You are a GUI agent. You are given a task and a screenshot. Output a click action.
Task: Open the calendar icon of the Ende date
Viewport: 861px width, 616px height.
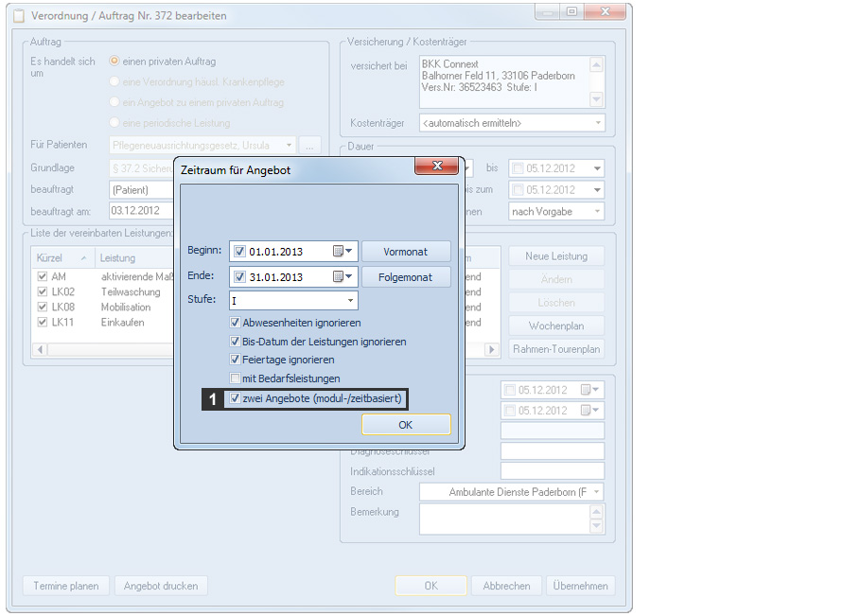[343, 276]
